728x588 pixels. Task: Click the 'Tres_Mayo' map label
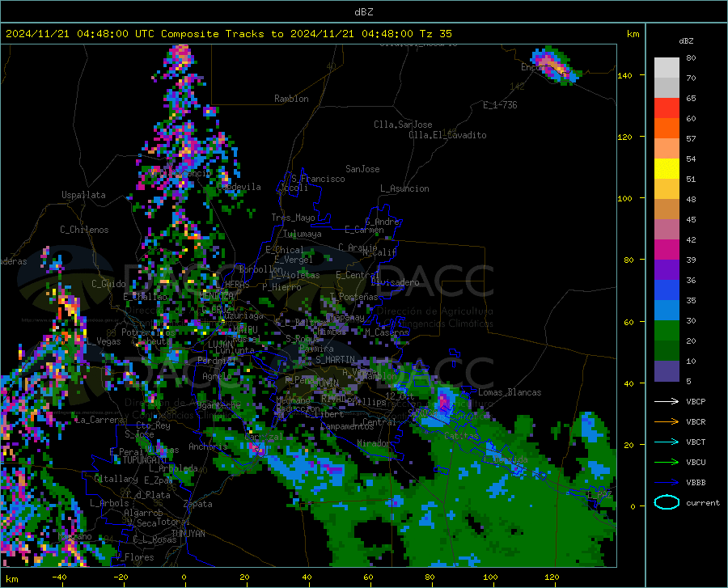coord(293,218)
